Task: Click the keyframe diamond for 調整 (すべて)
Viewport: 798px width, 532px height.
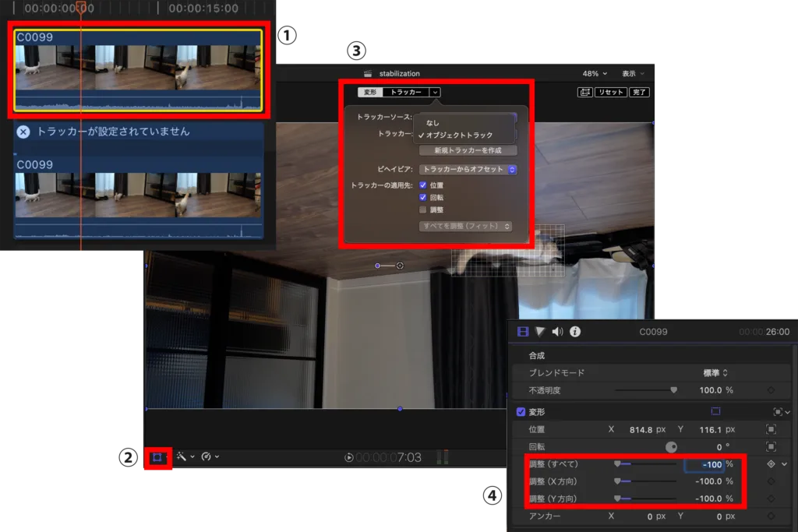Action: pos(771,464)
